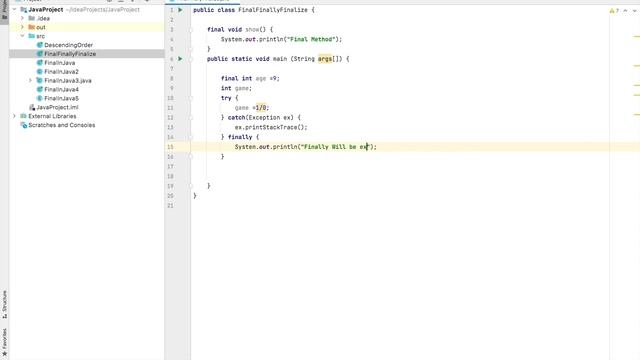
Task: Click the JavaProject.iml file icon
Action: click(x=32, y=107)
